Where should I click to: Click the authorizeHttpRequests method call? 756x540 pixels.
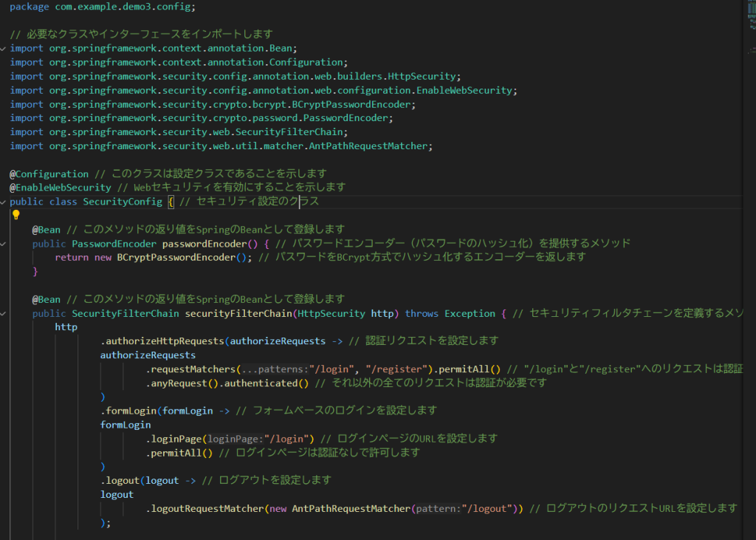162,341
